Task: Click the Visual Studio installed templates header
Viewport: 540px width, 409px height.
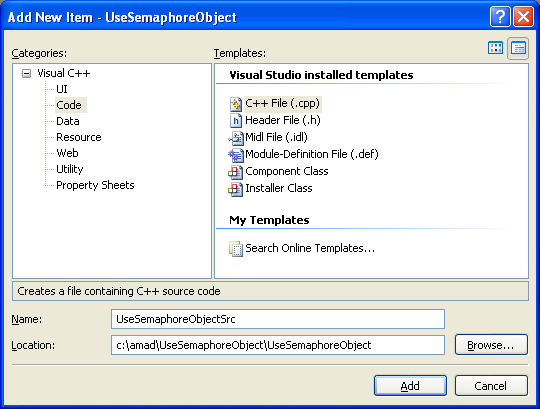Action: 321,75
